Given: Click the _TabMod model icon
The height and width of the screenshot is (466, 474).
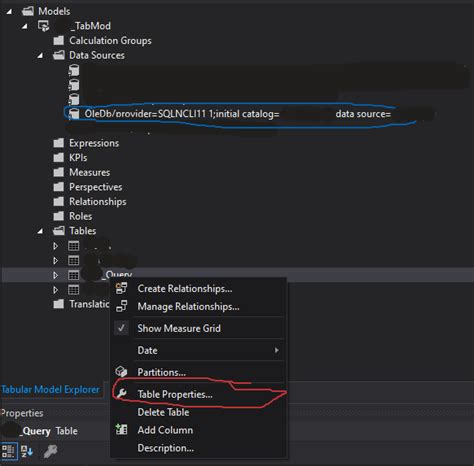Looking at the screenshot, I should (x=44, y=26).
